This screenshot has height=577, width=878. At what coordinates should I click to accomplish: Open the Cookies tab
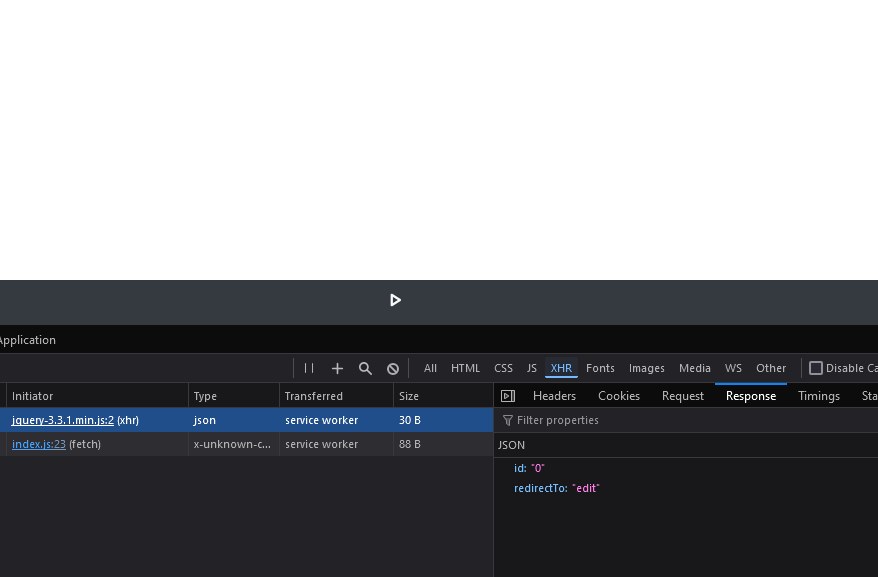coord(619,396)
